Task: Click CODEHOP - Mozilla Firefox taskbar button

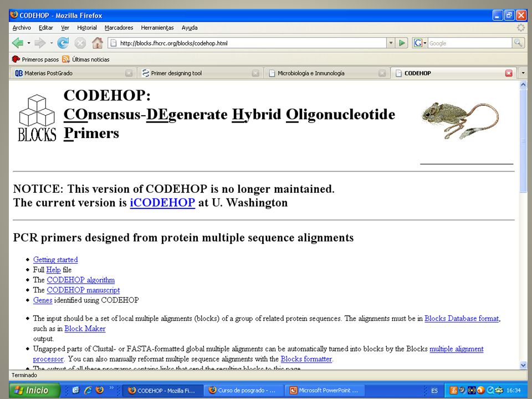Action: pos(163,391)
